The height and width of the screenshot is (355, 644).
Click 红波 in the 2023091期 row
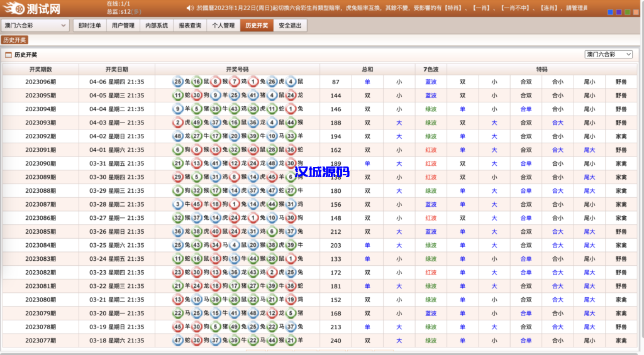431,150
